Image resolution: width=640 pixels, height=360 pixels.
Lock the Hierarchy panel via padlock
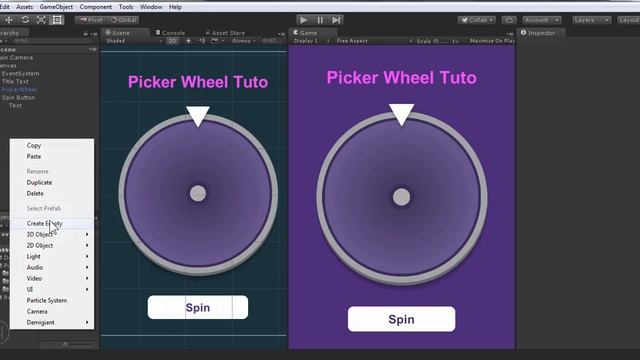85,34
